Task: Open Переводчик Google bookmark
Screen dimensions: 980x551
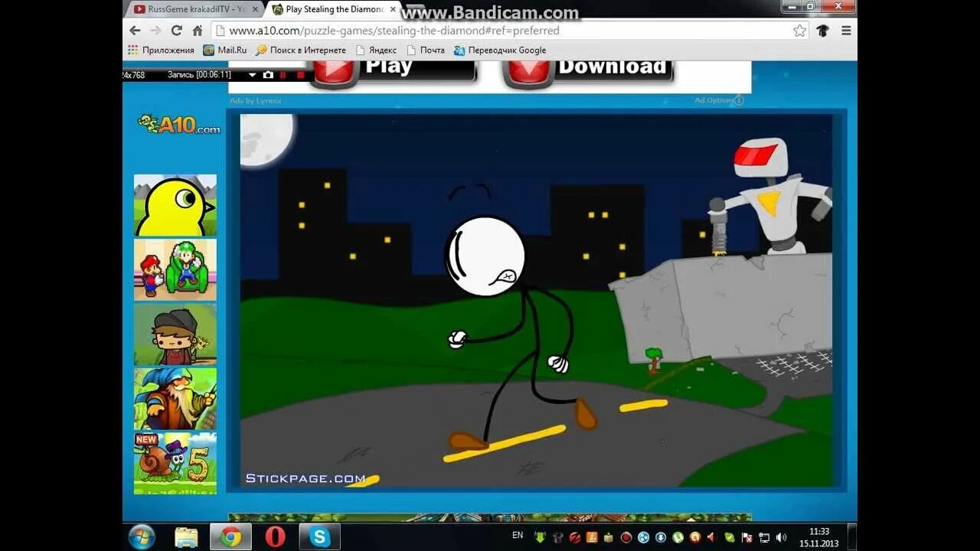Action: (500, 51)
